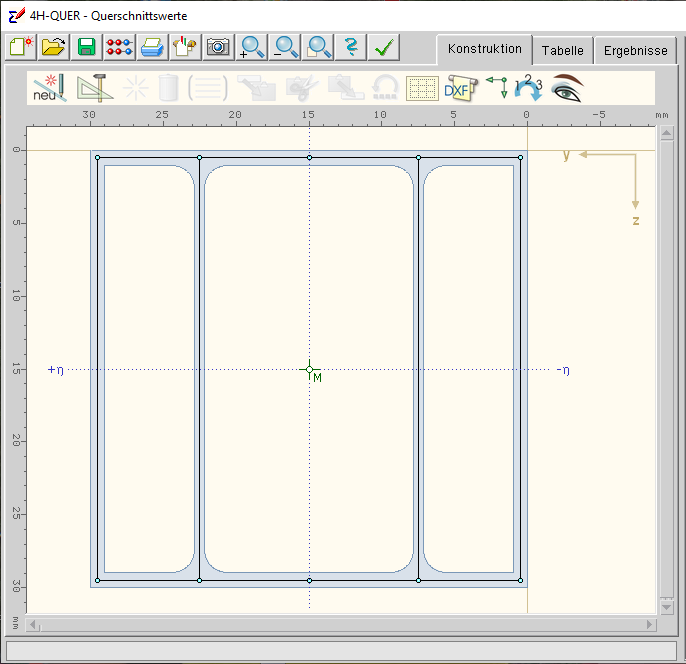Select the Konstruktion tab

(484, 49)
